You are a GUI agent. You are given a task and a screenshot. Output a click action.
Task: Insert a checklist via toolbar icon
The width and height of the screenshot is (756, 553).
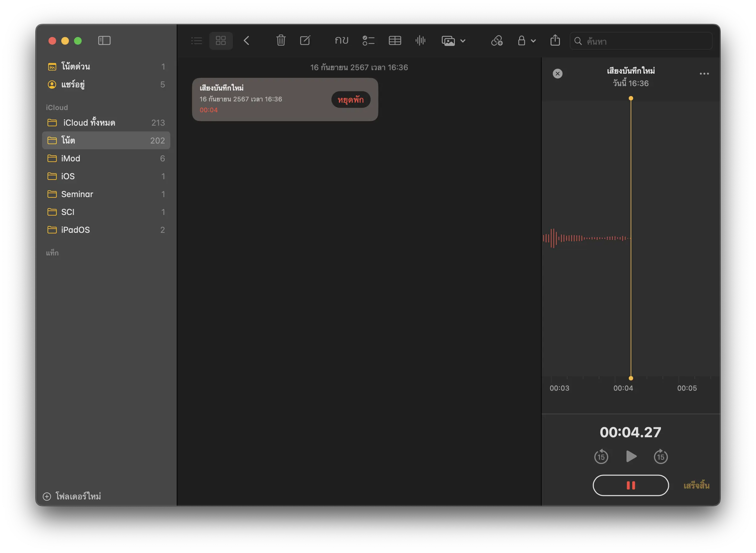tap(368, 41)
